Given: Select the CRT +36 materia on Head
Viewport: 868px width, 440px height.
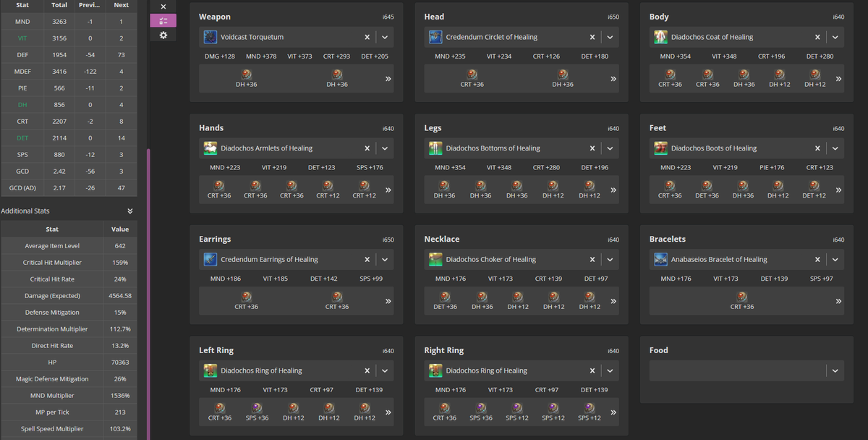Looking at the screenshot, I should click(472, 79).
